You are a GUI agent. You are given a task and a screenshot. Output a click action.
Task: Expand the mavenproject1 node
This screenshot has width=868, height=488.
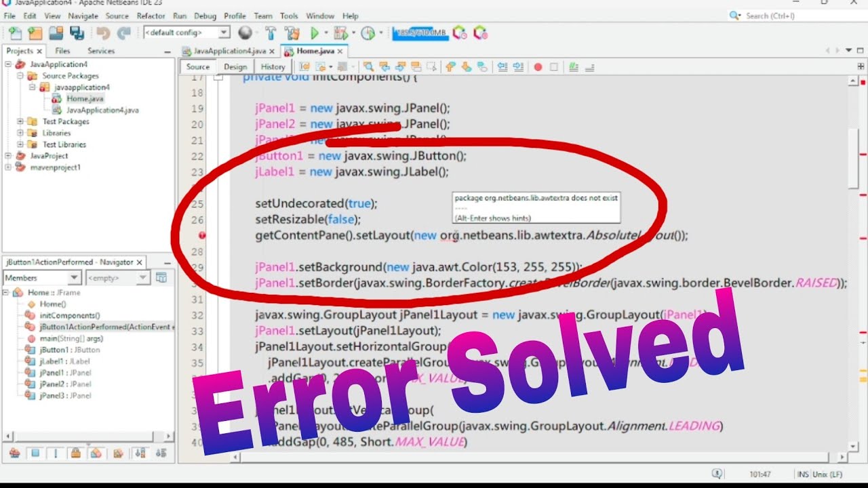pos(8,167)
